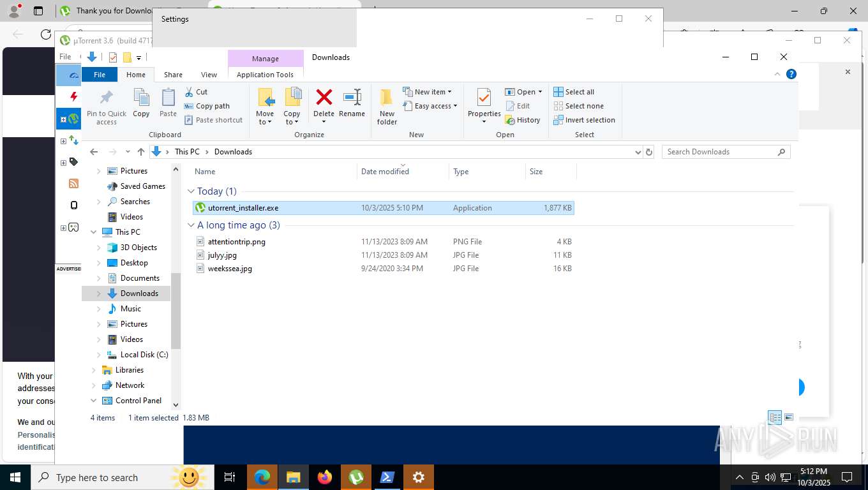868x490 pixels.
Task: Collapse the ribbon chevron
Action: pyautogui.click(x=777, y=74)
